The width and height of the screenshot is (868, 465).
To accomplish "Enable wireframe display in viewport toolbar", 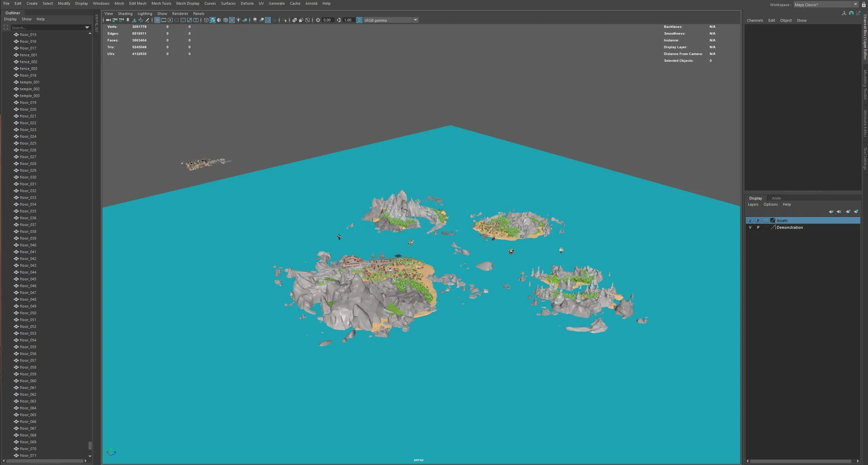I will click(x=206, y=20).
